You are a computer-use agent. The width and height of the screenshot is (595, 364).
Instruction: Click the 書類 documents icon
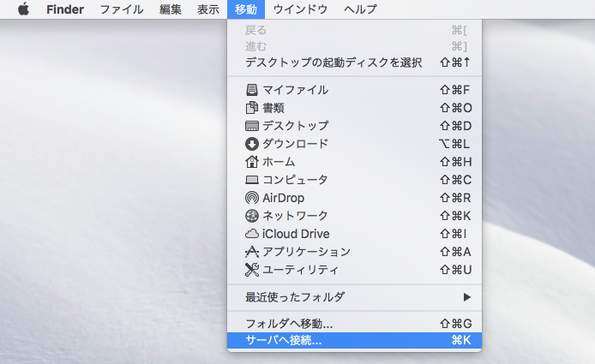[251, 108]
